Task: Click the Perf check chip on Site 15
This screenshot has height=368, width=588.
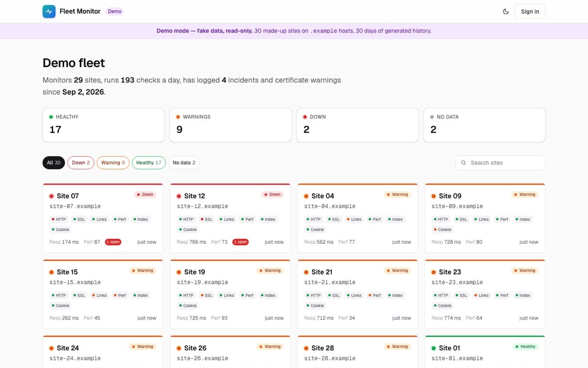Action: (120, 295)
